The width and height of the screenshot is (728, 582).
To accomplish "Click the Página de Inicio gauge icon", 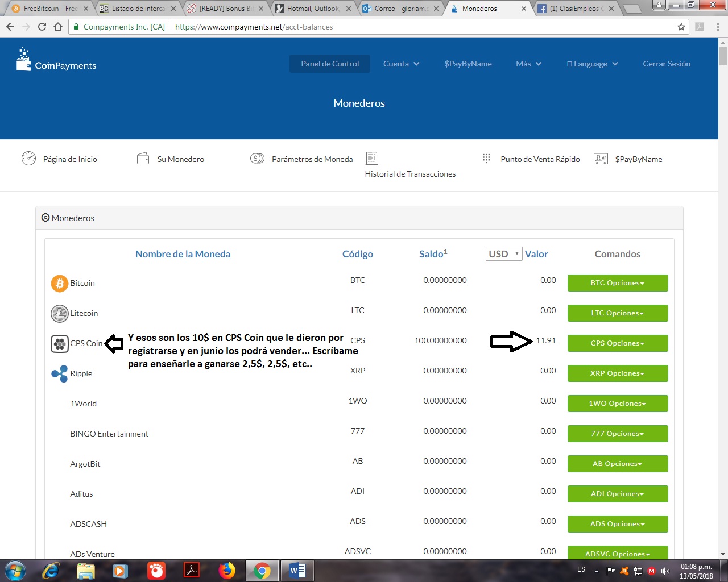I will pyautogui.click(x=28, y=159).
